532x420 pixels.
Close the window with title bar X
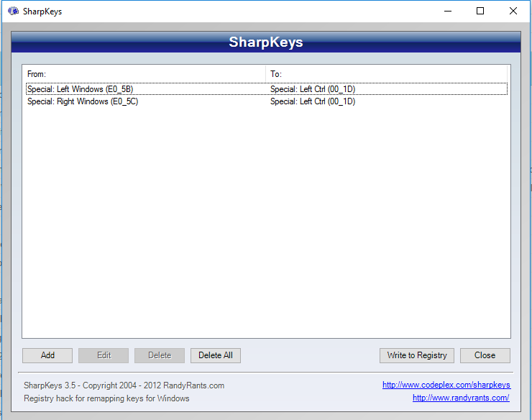point(513,12)
